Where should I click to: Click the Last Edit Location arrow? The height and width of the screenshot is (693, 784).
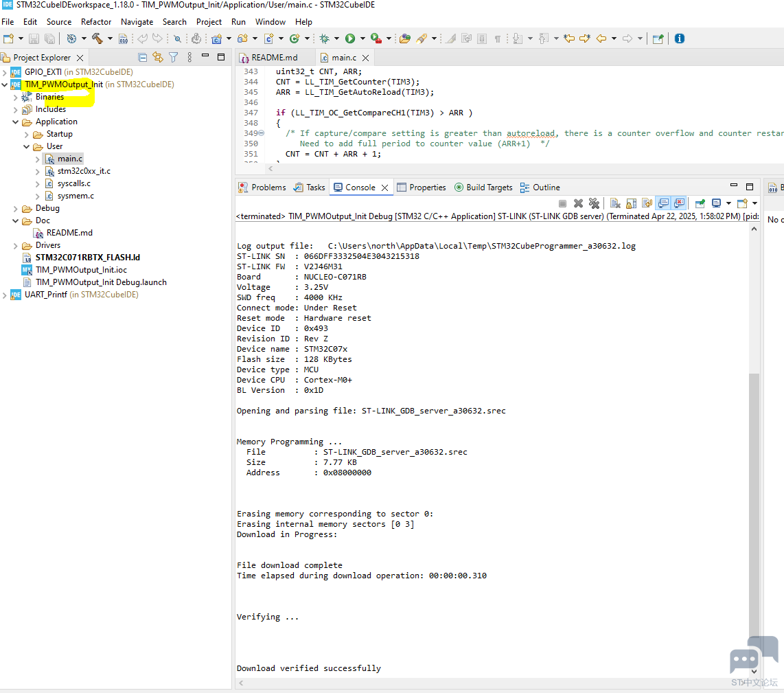[569, 38]
